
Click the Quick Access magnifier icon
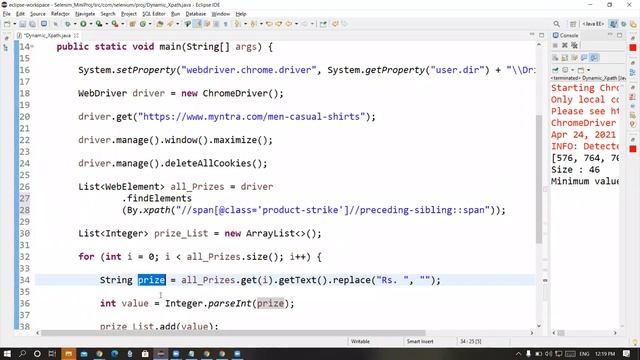557,24
